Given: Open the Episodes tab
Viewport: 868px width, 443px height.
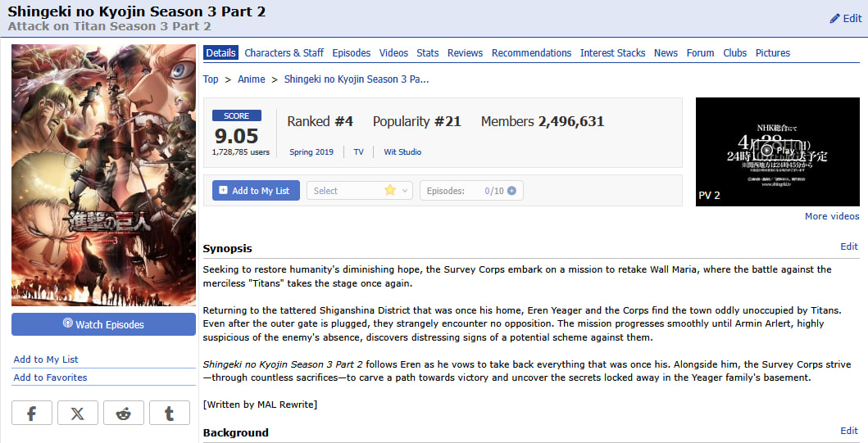Looking at the screenshot, I should coord(351,53).
